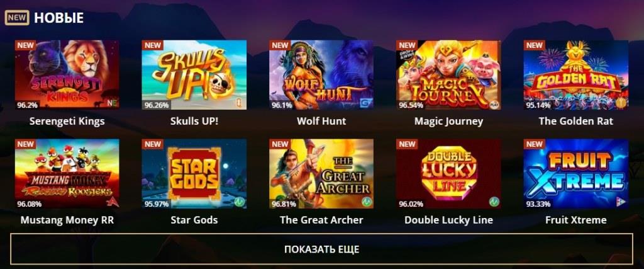Click provider icon on Double Lucky Line tile
This screenshot has width=644, height=269.
pos(493,202)
